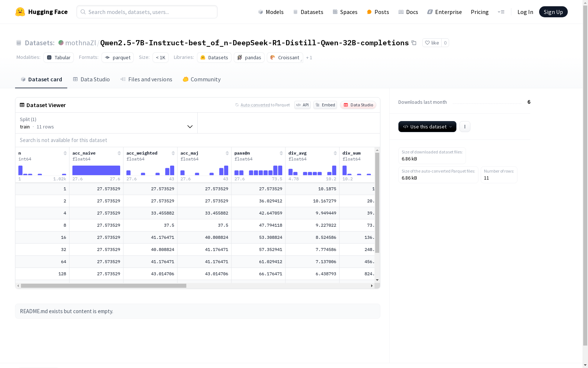The width and height of the screenshot is (588, 368).
Task: Click the Embed button
Action: (325, 105)
